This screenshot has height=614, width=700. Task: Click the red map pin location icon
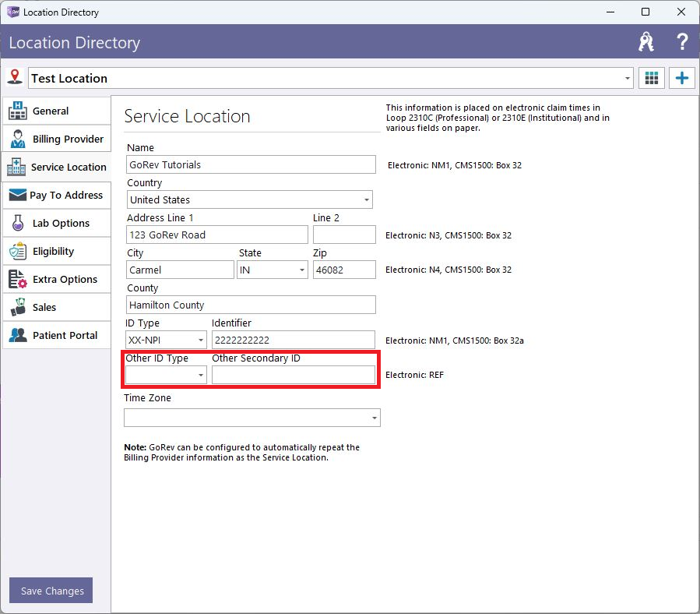15,77
